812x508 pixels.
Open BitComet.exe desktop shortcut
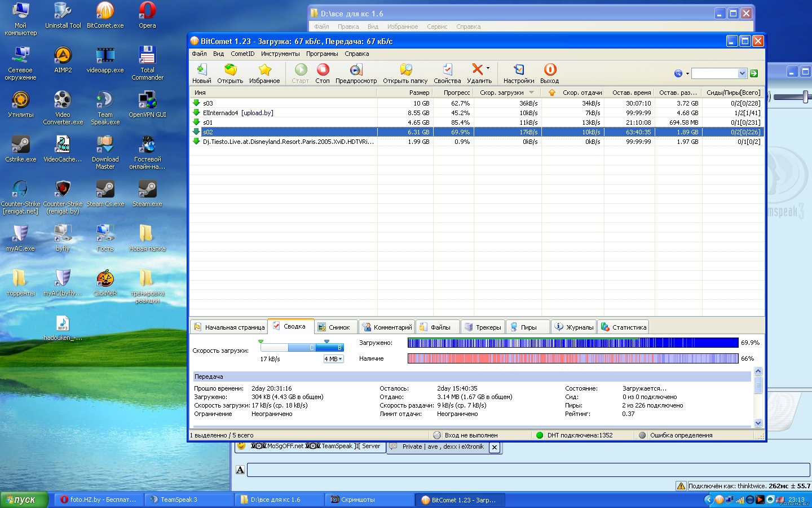coord(105,15)
